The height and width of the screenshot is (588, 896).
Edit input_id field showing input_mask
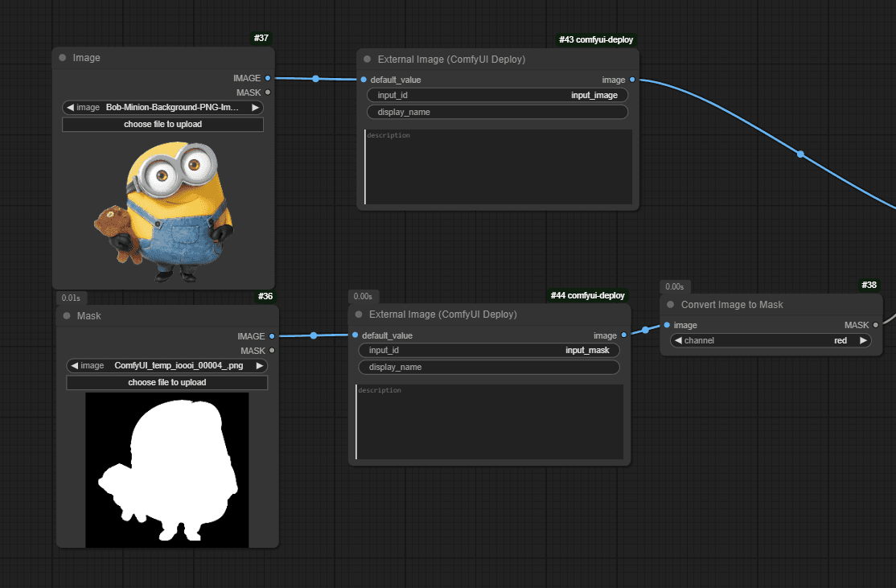489,350
